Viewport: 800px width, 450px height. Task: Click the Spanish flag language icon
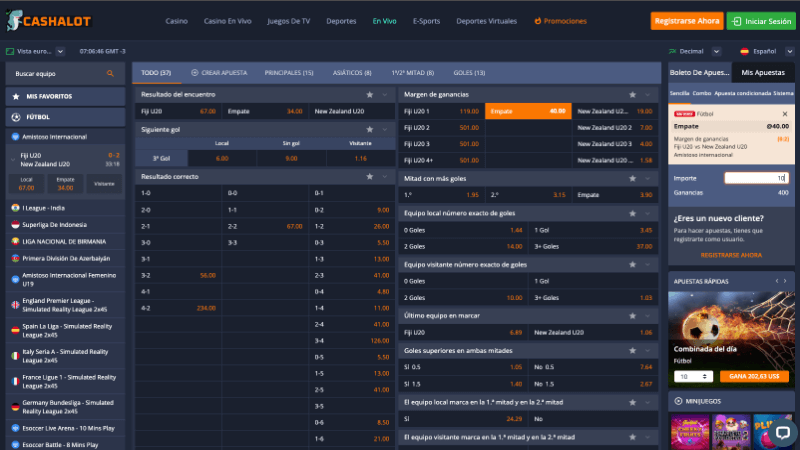pyautogui.click(x=744, y=51)
